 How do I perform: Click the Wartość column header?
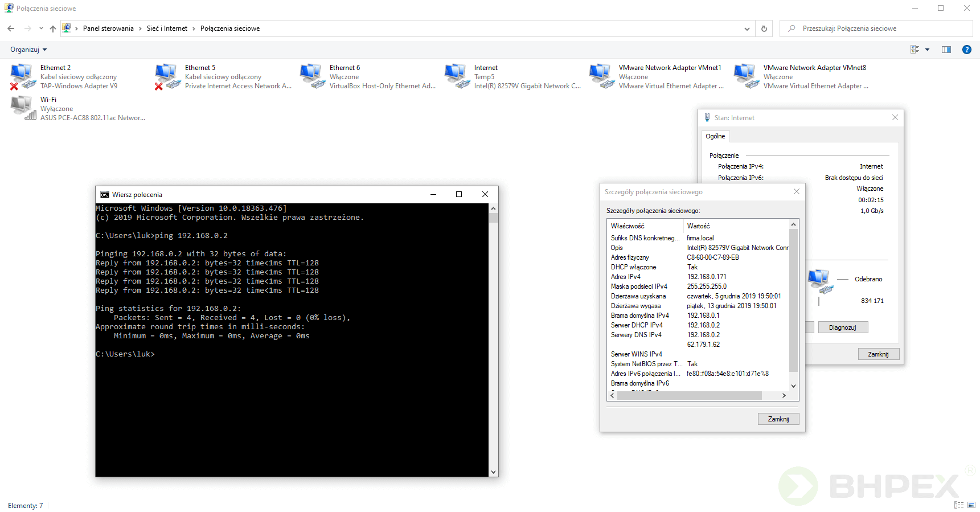[x=736, y=226]
